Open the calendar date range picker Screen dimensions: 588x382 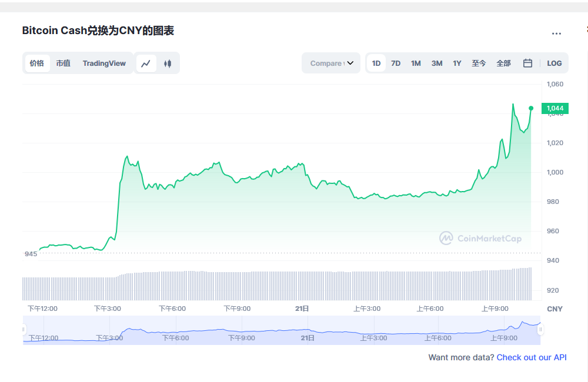pos(527,63)
